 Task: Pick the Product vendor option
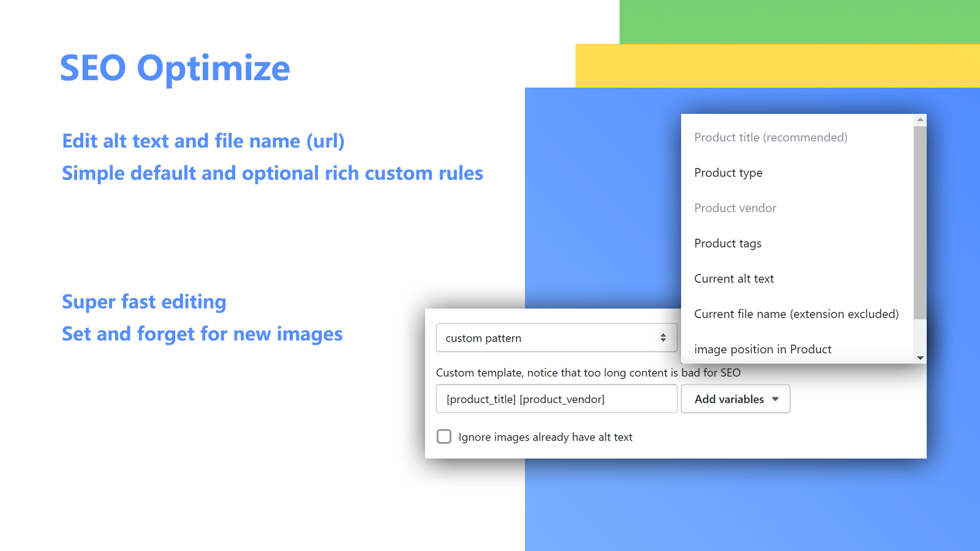(x=735, y=208)
